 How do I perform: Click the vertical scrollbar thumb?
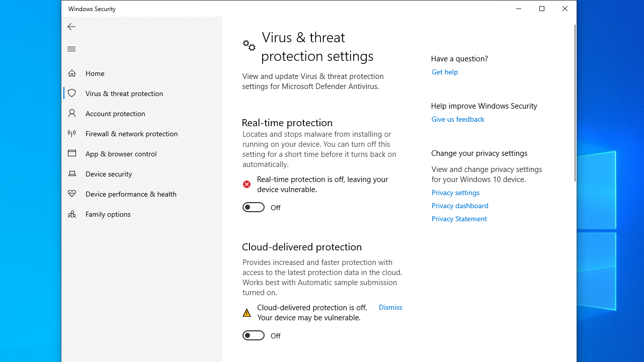click(x=575, y=103)
